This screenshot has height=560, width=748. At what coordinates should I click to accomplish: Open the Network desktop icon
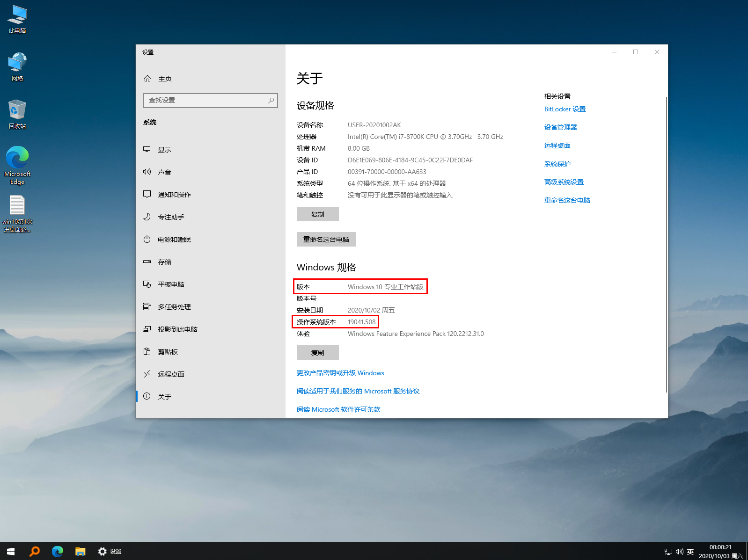[x=17, y=67]
